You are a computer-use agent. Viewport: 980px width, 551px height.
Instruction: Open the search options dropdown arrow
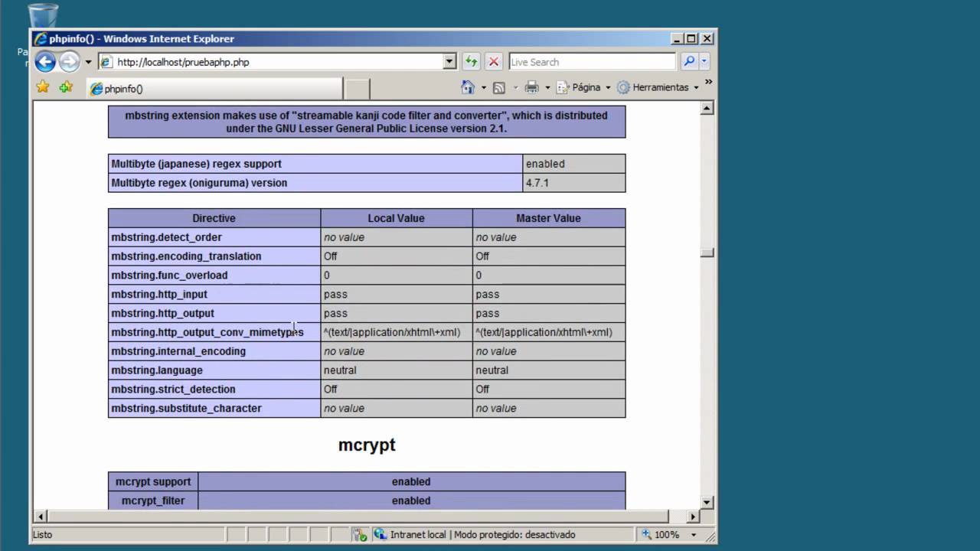tap(704, 62)
